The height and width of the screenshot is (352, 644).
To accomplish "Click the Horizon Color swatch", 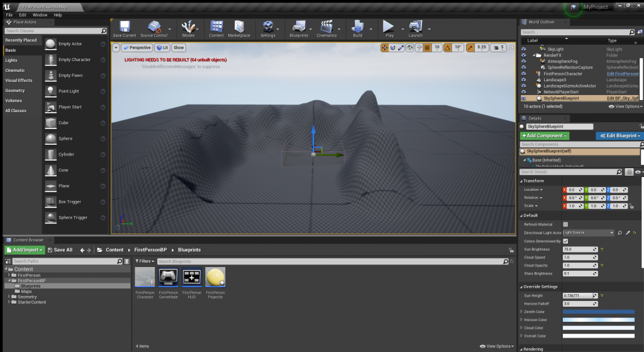I will (599, 320).
